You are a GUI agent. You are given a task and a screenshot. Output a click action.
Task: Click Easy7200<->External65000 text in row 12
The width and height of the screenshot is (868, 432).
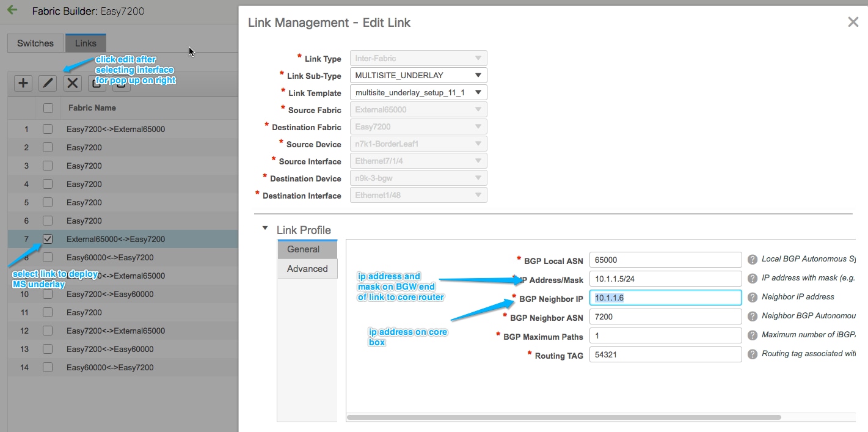[x=116, y=331]
